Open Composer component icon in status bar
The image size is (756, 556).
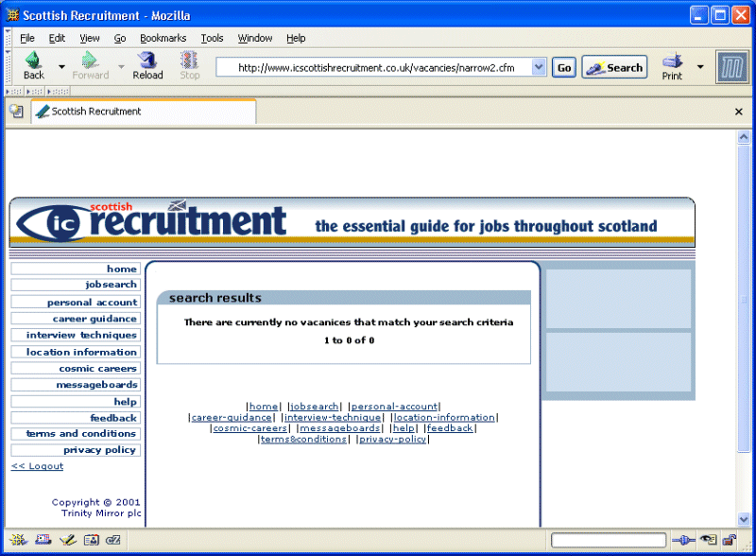coord(67,540)
